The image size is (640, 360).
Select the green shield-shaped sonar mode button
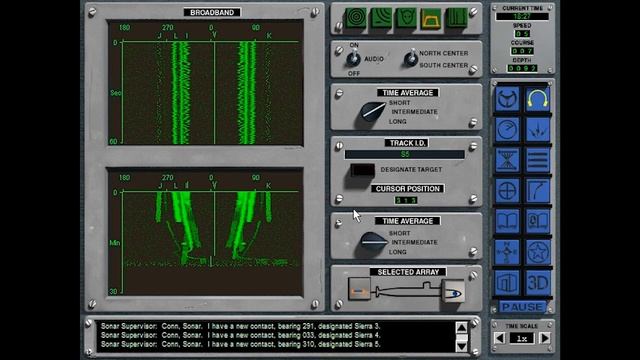pyautogui.click(x=406, y=18)
